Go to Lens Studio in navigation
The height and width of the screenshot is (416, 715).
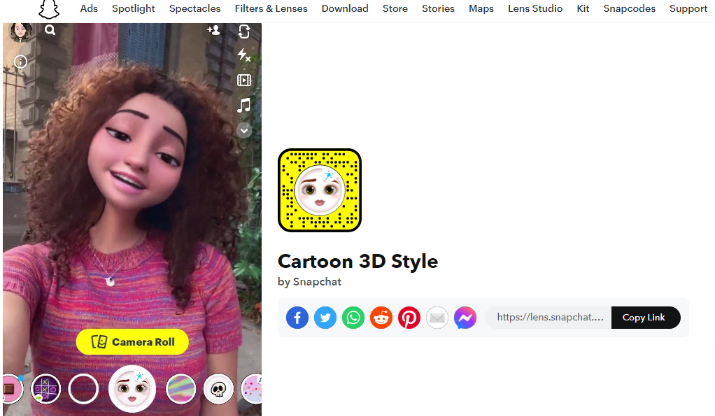535,9
